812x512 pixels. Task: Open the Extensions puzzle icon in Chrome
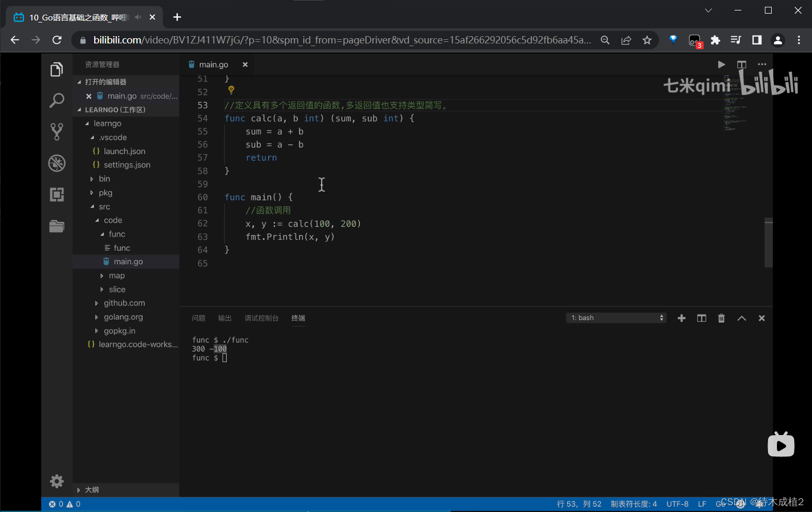[715, 40]
